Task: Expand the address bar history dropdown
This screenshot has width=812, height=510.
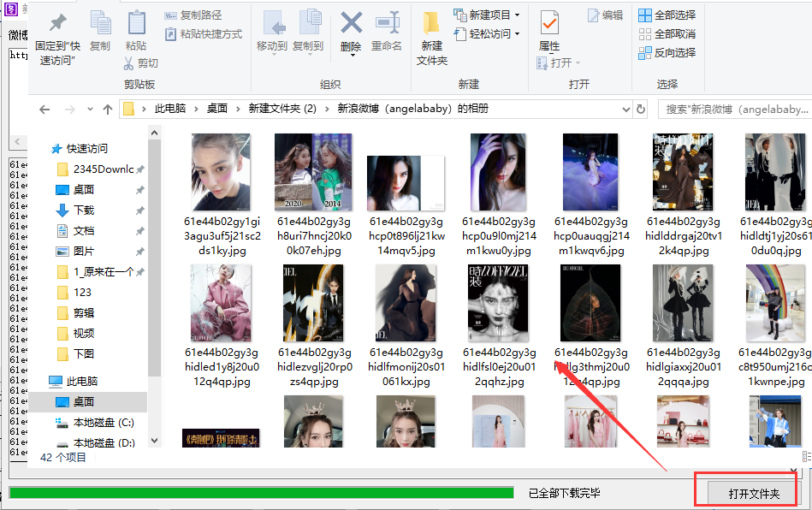Action: point(626,110)
